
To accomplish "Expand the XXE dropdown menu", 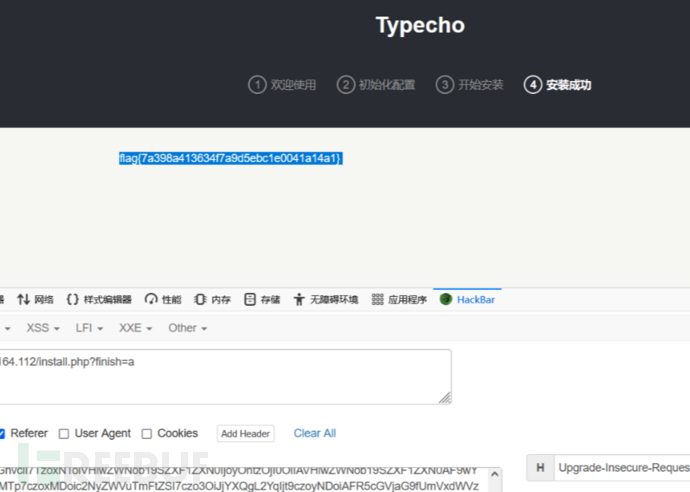I will 135,328.
